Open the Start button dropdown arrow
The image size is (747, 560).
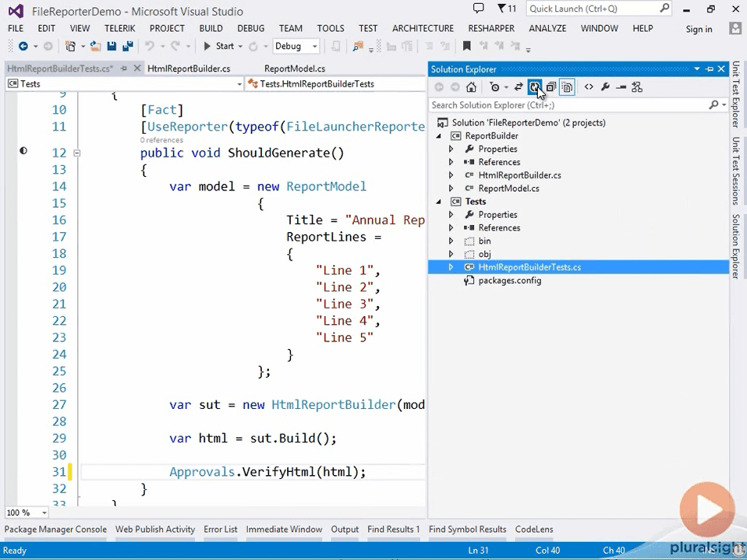pyautogui.click(x=240, y=46)
